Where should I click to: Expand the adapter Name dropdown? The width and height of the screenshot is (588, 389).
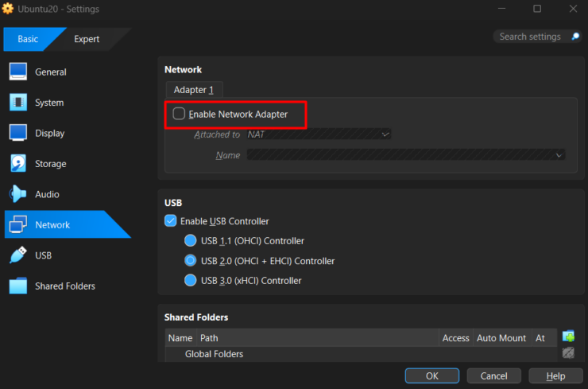tap(406, 154)
